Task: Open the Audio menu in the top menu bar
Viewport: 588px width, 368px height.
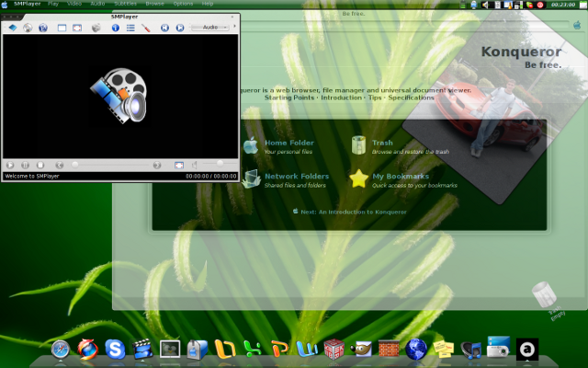Action: coord(97,4)
